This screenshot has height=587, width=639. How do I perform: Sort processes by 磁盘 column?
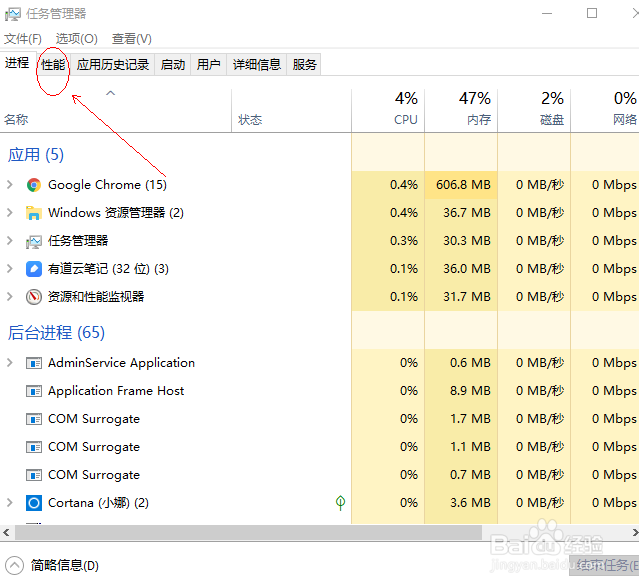coord(534,110)
